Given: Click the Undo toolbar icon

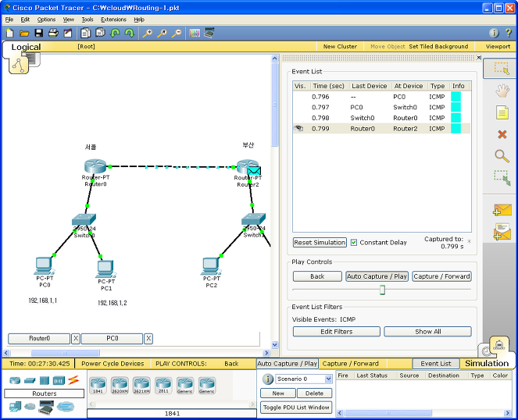Looking at the screenshot, I should [115, 33].
